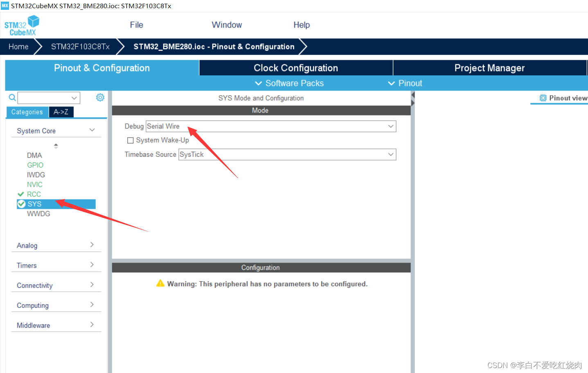Collapse the panel using splitter arrows
Image resolution: width=588 pixels, height=373 pixels.
click(x=413, y=99)
